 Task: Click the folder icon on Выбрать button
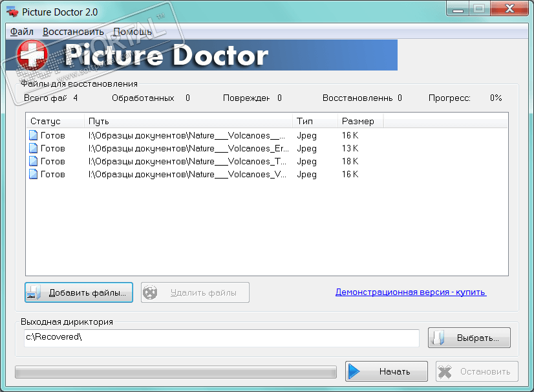(x=438, y=338)
